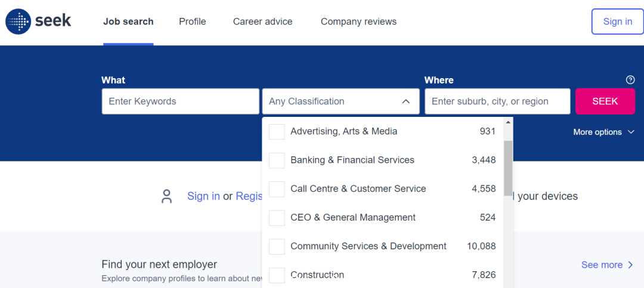Click the See more right chevron

tap(631, 265)
